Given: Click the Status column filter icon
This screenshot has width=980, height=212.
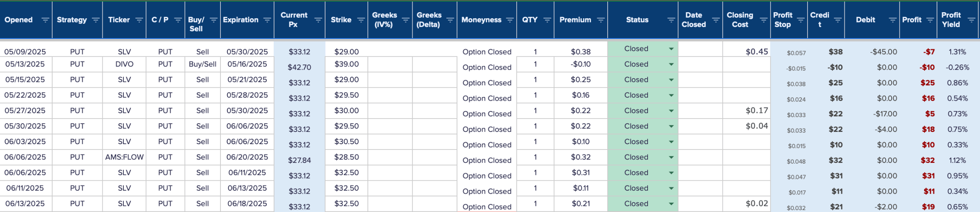Looking at the screenshot, I should pyautogui.click(x=671, y=20).
